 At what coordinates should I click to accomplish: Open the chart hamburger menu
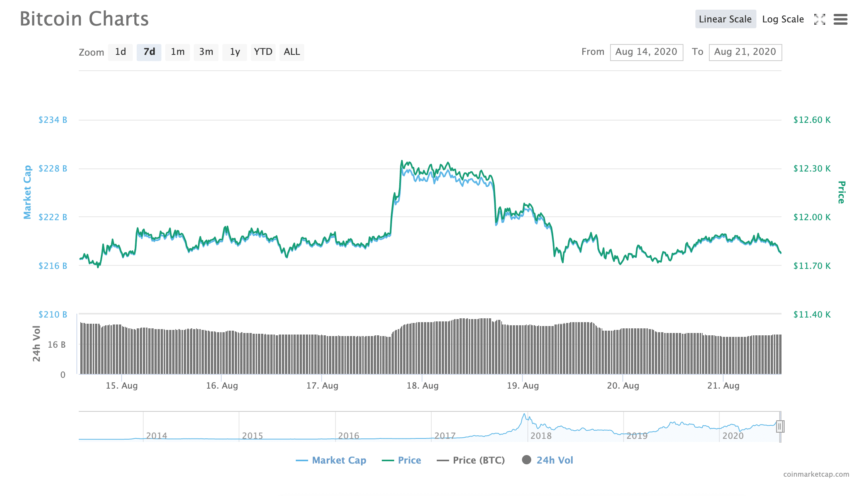point(840,19)
